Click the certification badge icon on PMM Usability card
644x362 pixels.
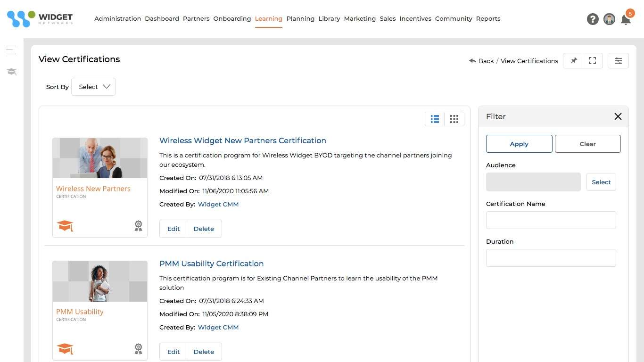(138, 349)
